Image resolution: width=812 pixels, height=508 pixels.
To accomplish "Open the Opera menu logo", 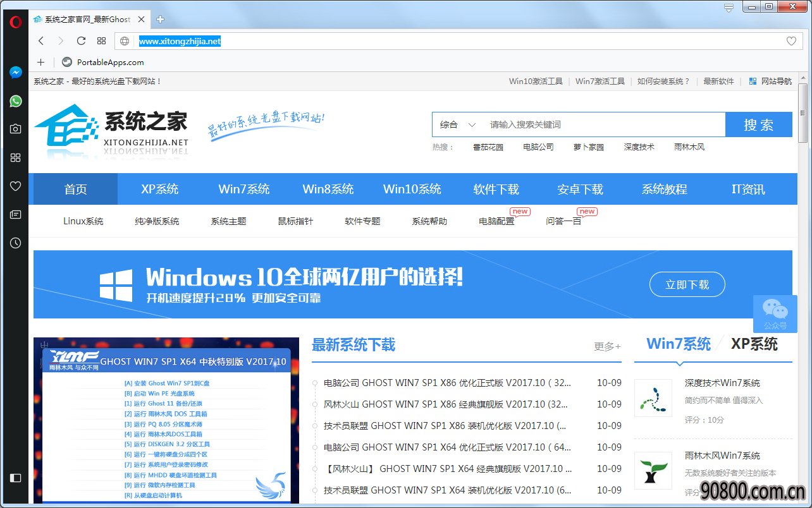I will (16, 22).
